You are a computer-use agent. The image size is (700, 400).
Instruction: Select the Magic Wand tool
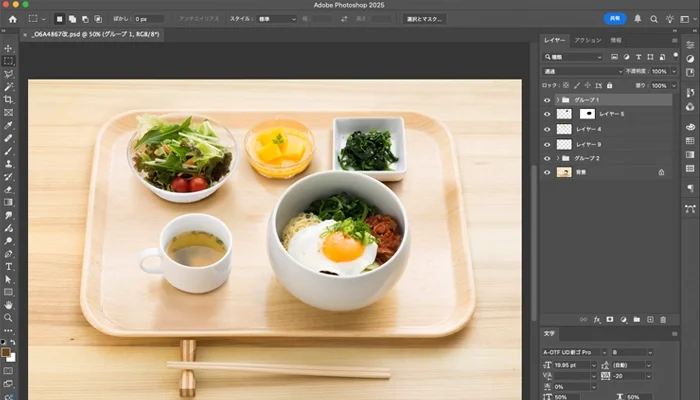tap(8, 87)
